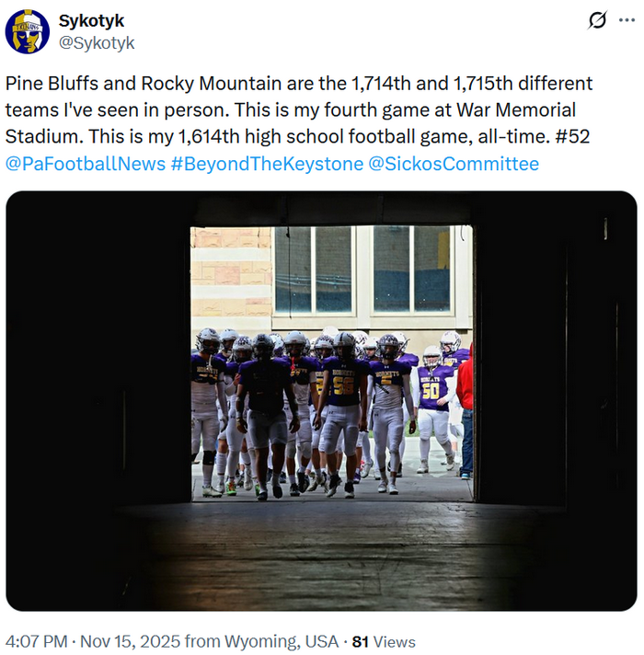Screen dimensions: 644x655
Task: Click the 4:07 PM timestamp
Action: tap(36, 641)
